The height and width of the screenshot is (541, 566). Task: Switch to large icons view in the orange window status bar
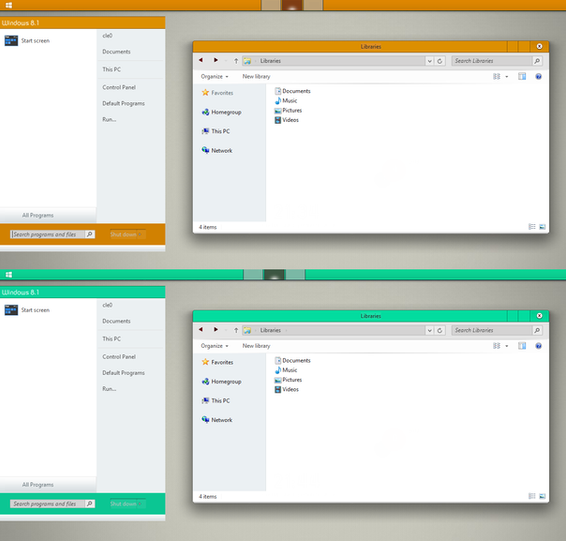coord(542,227)
